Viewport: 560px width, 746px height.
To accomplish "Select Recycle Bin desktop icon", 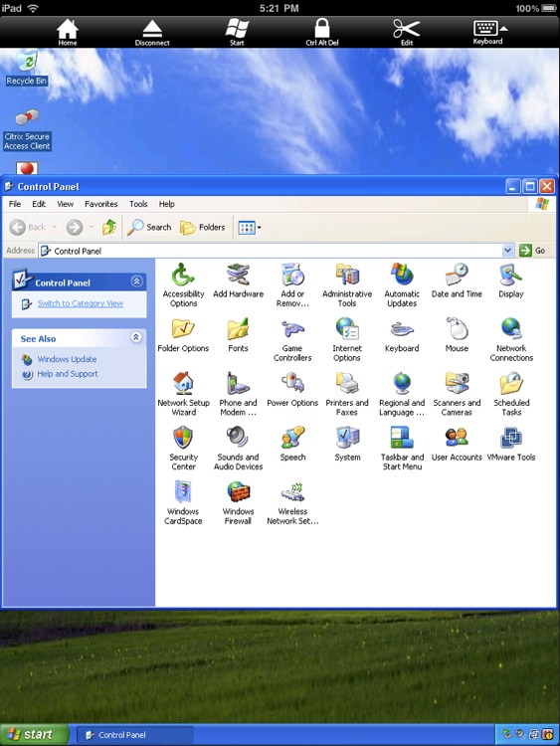I will tap(27, 68).
